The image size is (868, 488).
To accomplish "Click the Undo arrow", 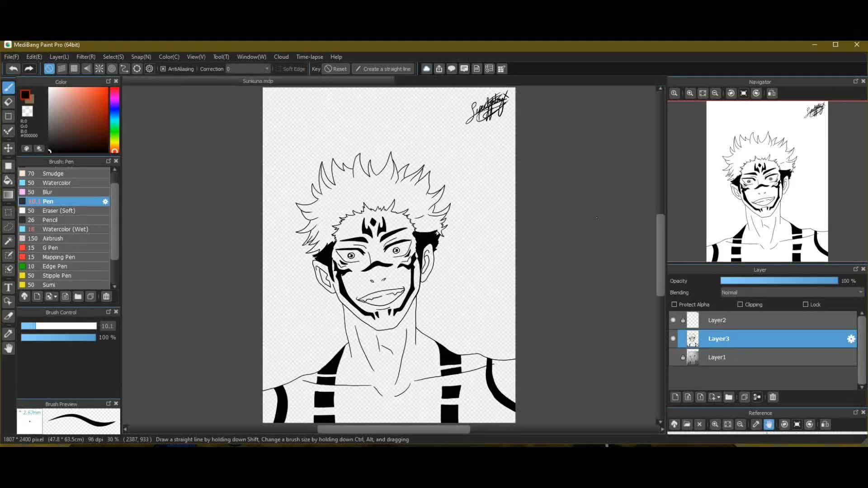I will point(14,69).
